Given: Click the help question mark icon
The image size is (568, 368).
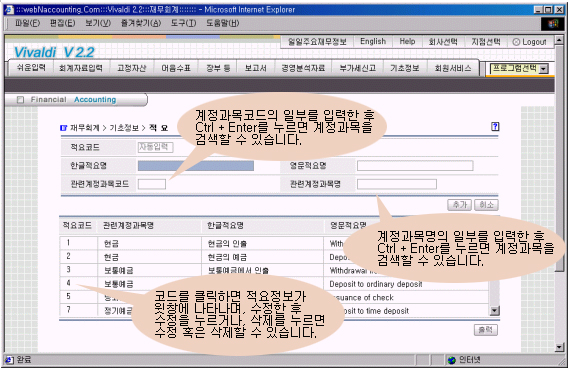Looking at the screenshot, I should (x=495, y=127).
